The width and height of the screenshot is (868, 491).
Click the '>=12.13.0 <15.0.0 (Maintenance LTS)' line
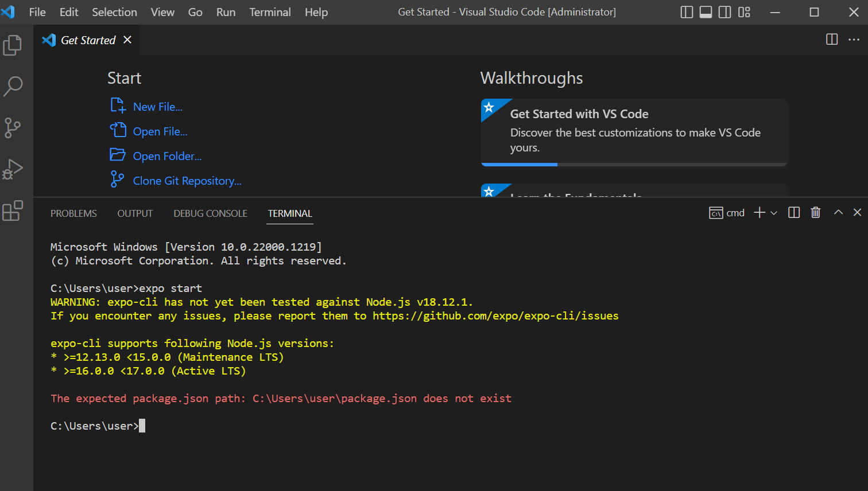pyautogui.click(x=167, y=357)
